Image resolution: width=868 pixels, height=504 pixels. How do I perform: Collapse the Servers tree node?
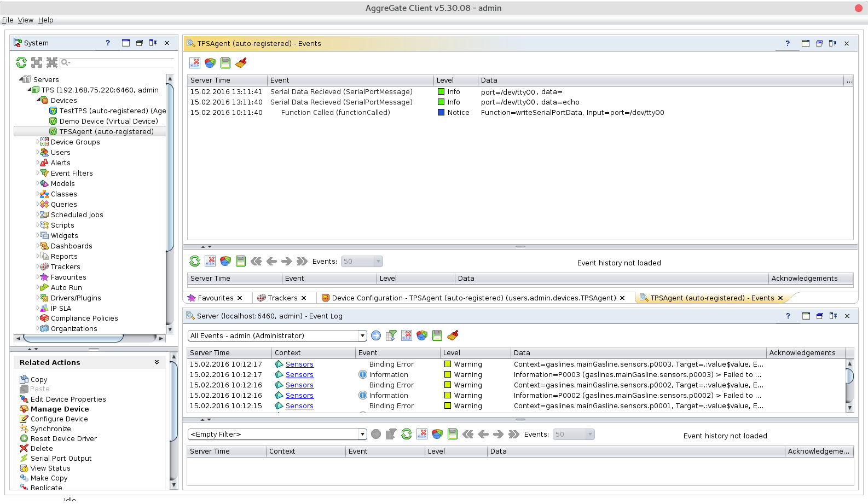21,79
